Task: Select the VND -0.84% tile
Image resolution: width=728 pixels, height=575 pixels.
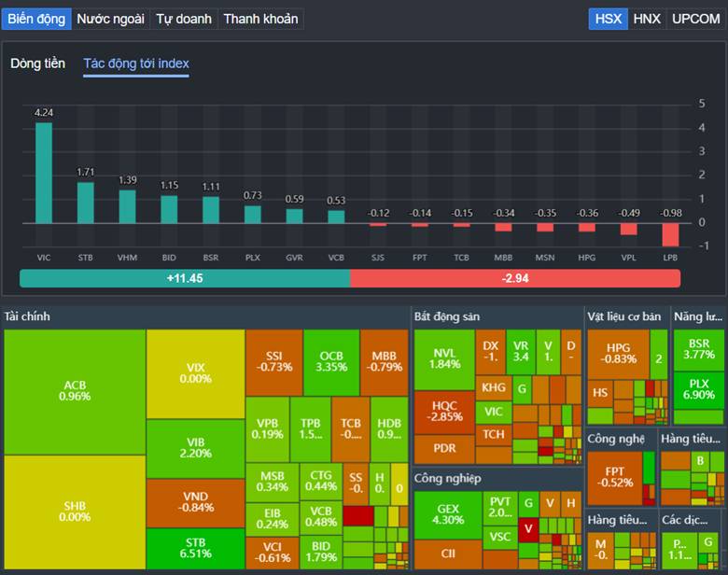Action: click(195, 503)
